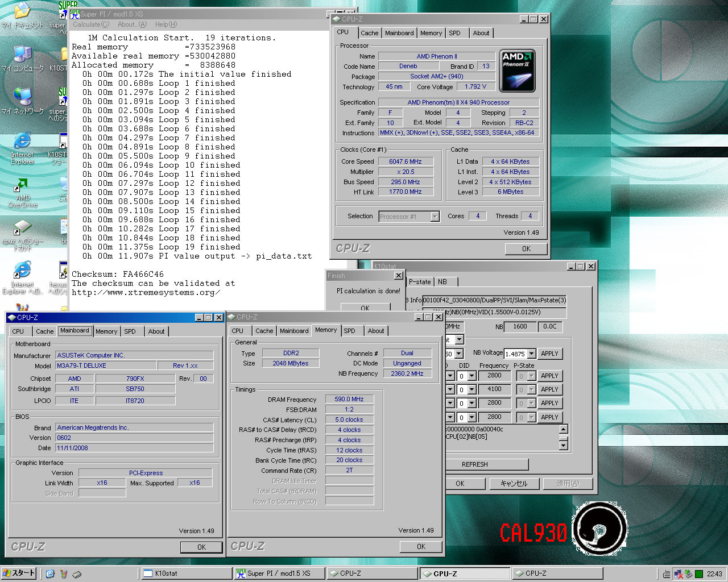Launch the chip-shaped CPU-Z quick launch icon
The width and height of the screenshot is (728, 582).
tap(77, 574)
